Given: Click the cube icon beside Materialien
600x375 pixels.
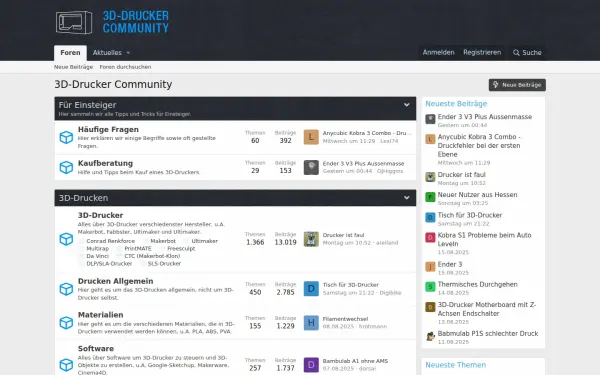Looking at the screenshot, I should (66, 323).
